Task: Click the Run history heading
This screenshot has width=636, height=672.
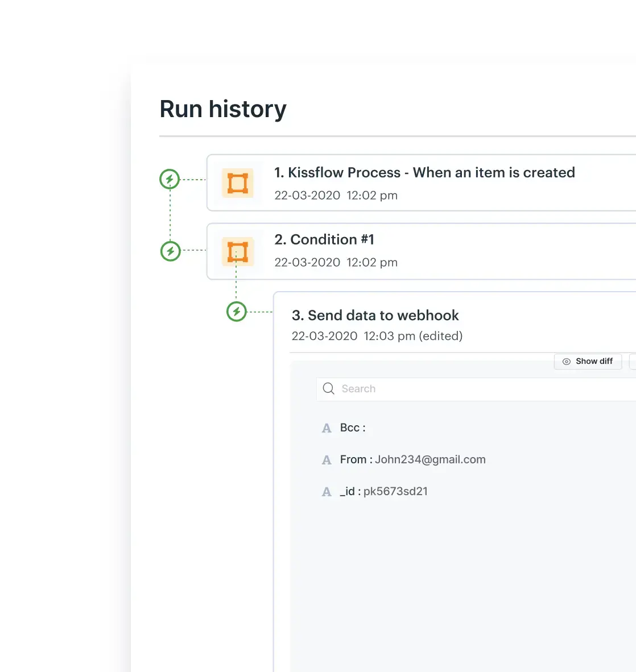Action: (x=223, y=109)
